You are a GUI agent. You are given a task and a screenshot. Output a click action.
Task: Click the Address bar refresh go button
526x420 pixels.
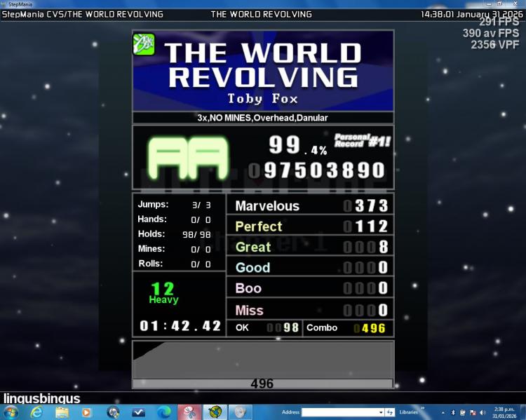coord(390,412)
